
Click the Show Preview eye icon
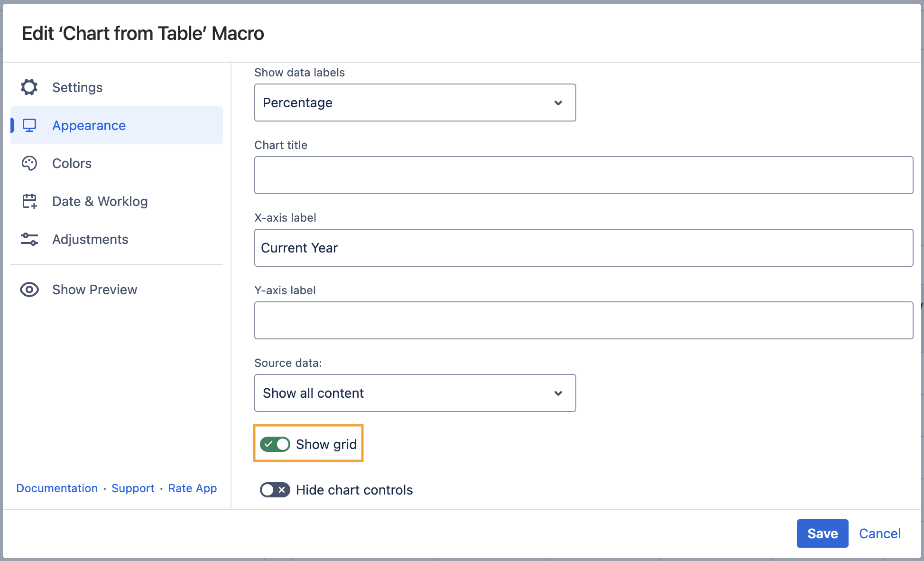[29, 290]
